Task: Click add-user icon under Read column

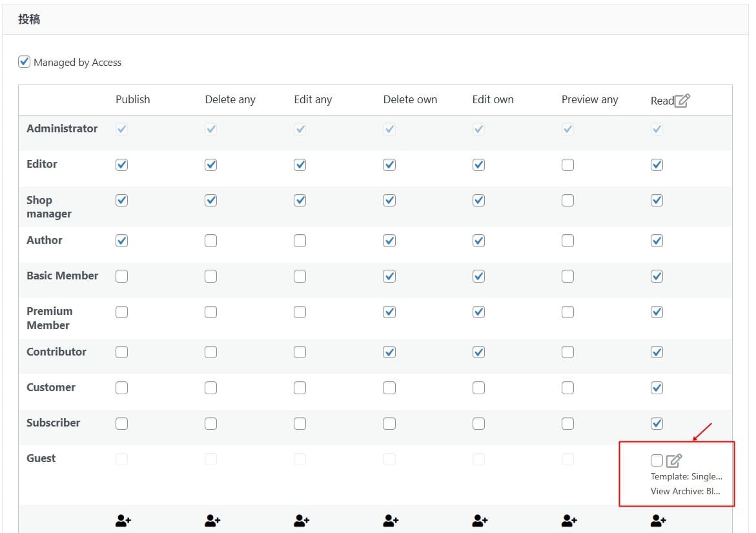Action: [658, 520]
